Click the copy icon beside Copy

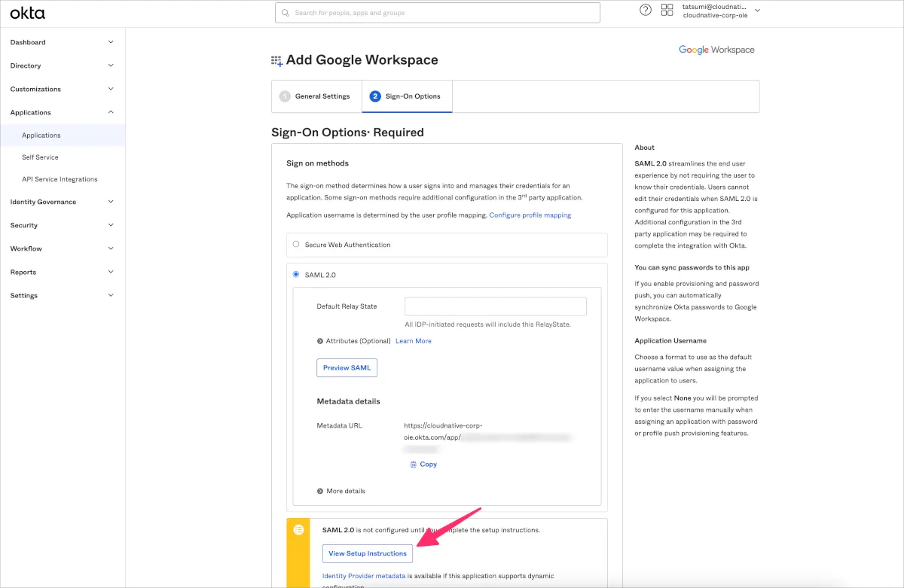[413, 465]
